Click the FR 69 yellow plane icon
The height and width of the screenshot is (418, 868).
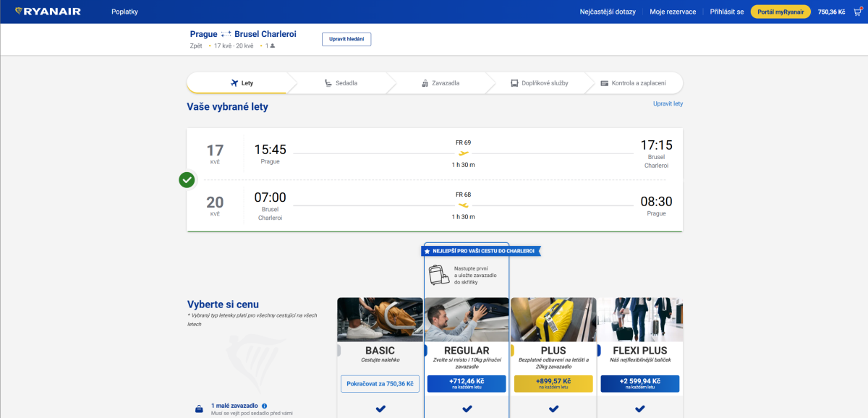(x=464, y=153)
